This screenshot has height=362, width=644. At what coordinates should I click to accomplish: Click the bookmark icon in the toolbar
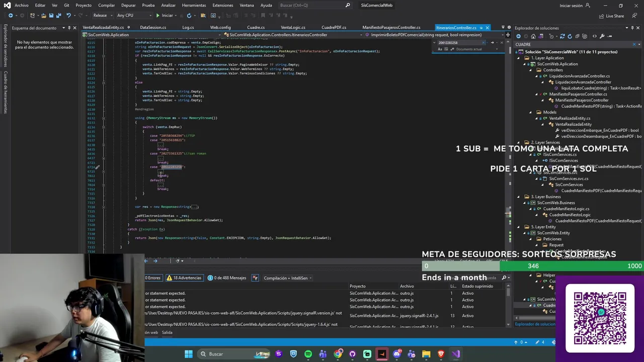tap(263, 16)
